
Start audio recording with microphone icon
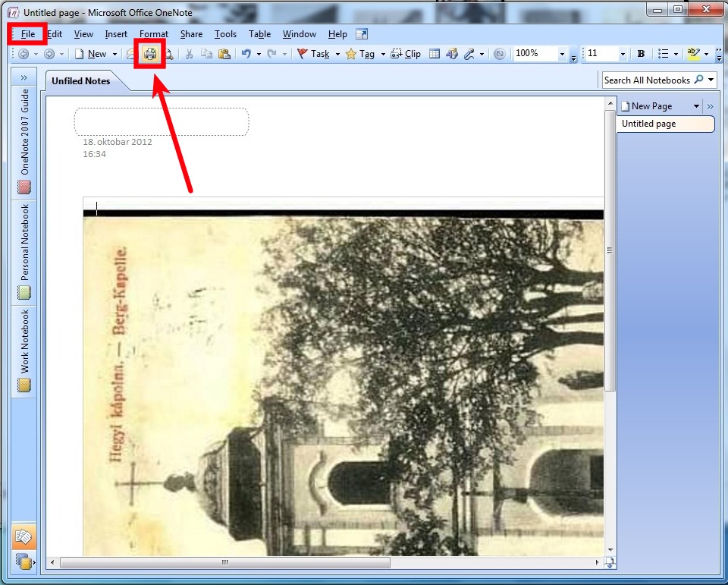click(x=469, y=55)
